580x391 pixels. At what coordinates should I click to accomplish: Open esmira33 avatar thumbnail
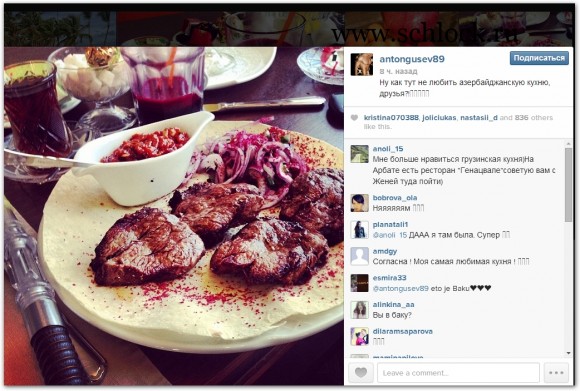[360, 283]
